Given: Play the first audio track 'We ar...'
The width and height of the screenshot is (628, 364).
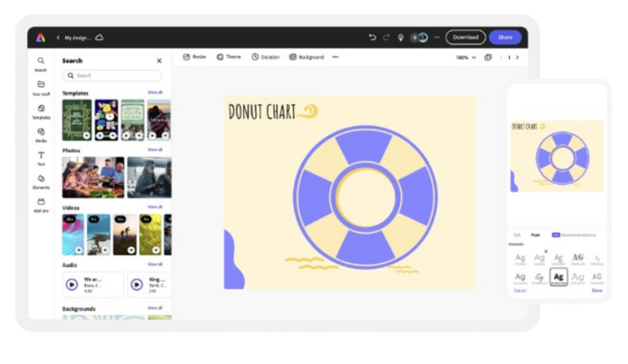Looking at the screenshot, I should [x=72, y=285].
